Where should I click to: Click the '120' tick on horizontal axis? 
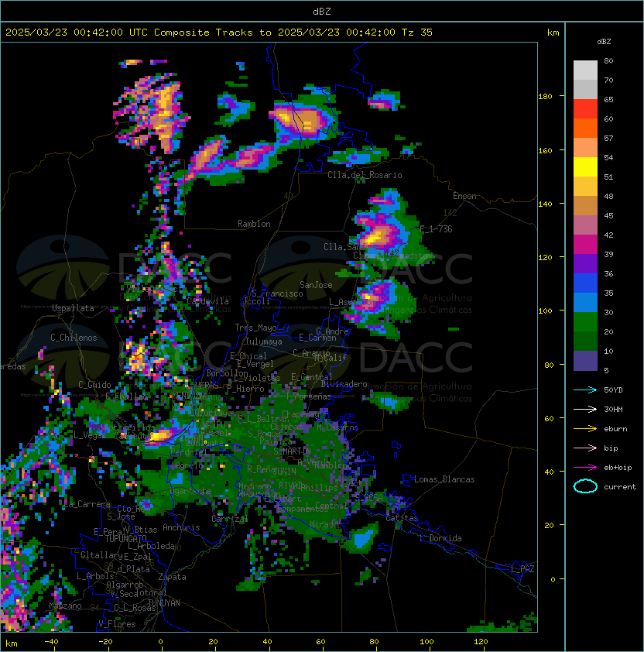coord(481,642)
